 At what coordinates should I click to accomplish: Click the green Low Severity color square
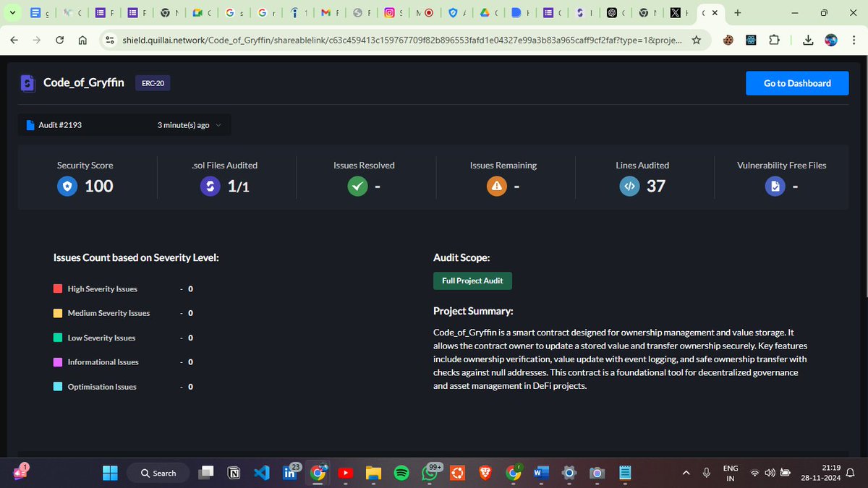click(58, 338)
